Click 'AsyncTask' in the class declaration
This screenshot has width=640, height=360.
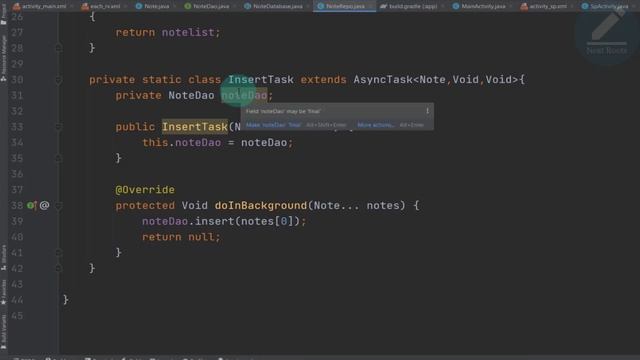tap(383, 80)
